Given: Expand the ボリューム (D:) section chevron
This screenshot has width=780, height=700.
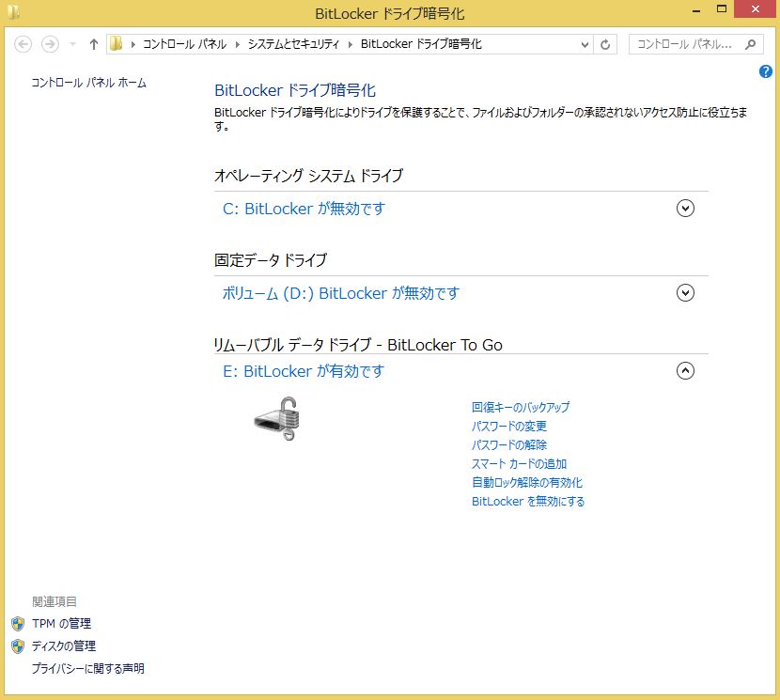Looking at the screenshot, I should click(685, 292).
